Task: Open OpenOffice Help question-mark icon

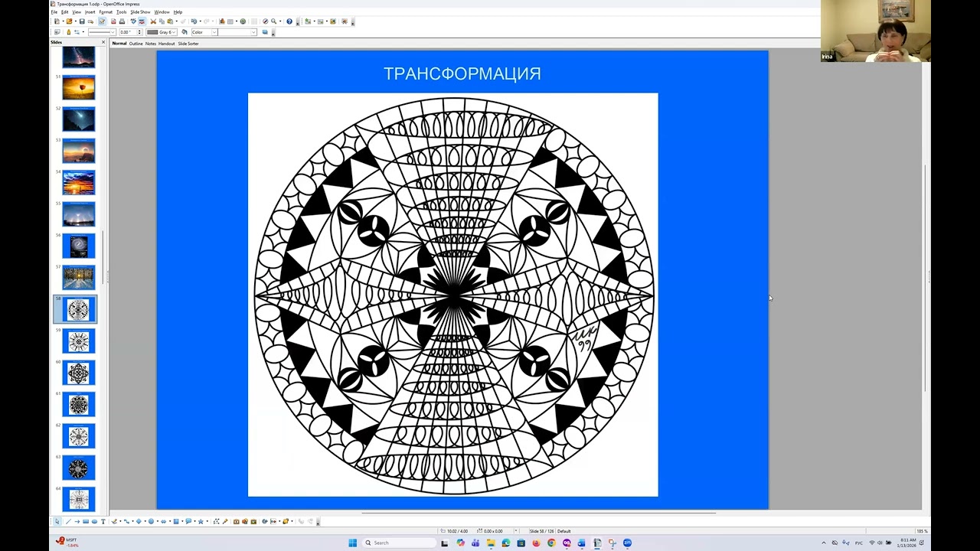Action: click(289, 21)
